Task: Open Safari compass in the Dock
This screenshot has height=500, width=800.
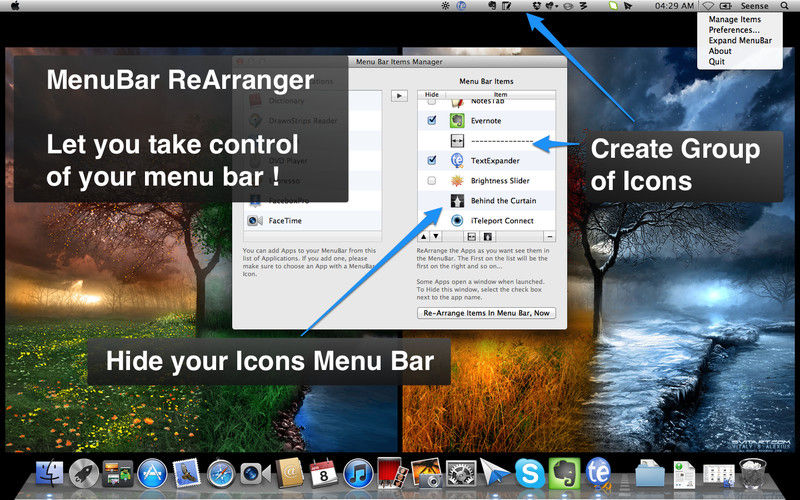Action: coord(220,473)
